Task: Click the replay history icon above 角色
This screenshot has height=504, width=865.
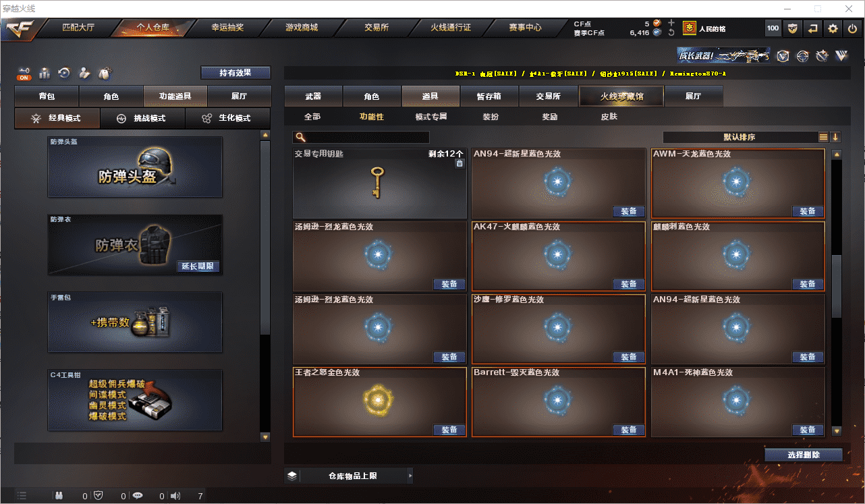Action: tap(64, 73)
